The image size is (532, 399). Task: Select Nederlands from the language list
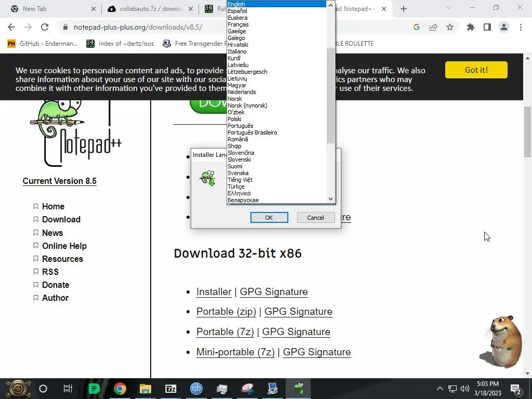pyautogui.click(x=276, y=92)
